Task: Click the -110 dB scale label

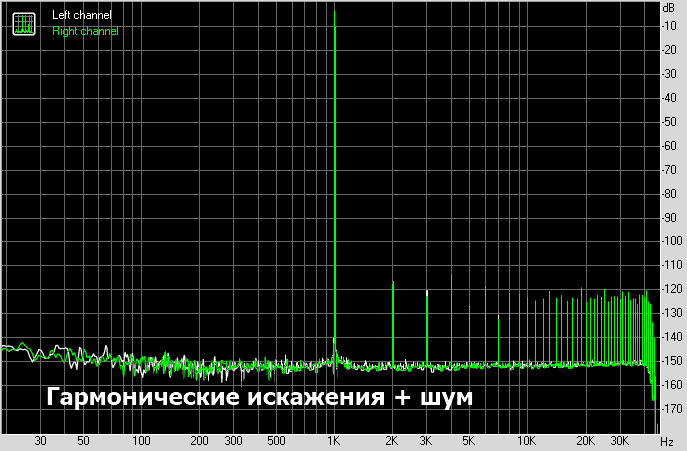Action: 672,265
